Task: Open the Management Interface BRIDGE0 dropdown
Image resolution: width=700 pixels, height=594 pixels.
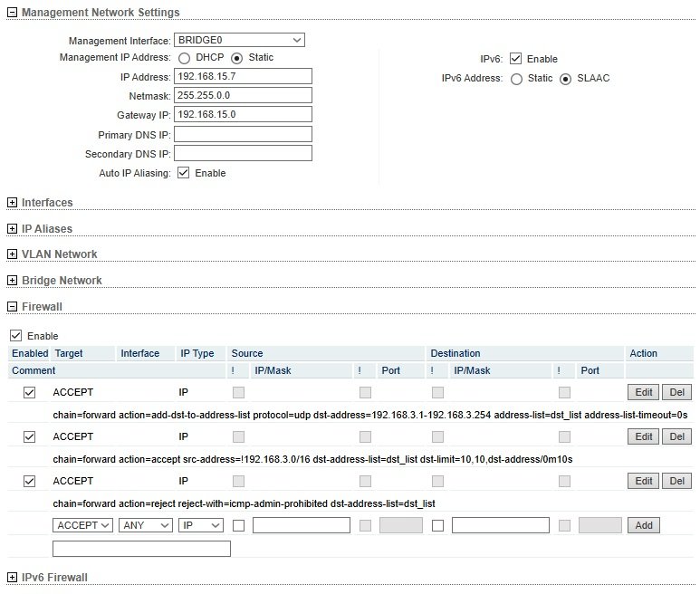Action: click(239, 40)
